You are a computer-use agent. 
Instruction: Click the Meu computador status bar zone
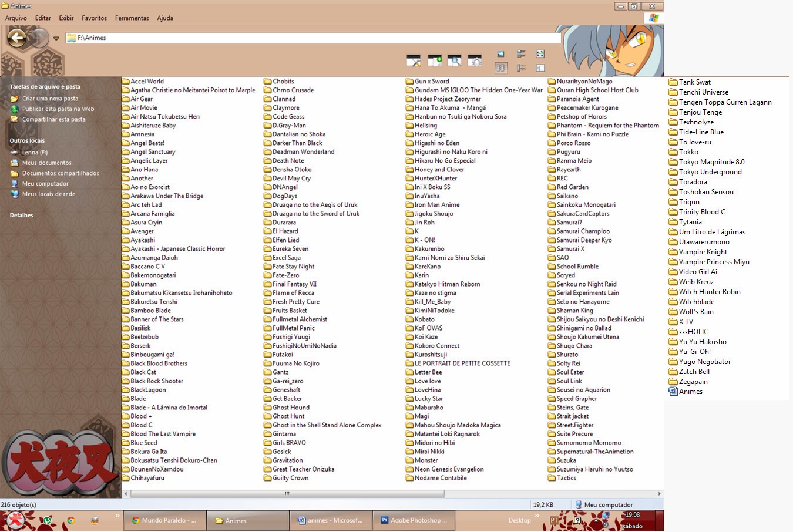617,504
